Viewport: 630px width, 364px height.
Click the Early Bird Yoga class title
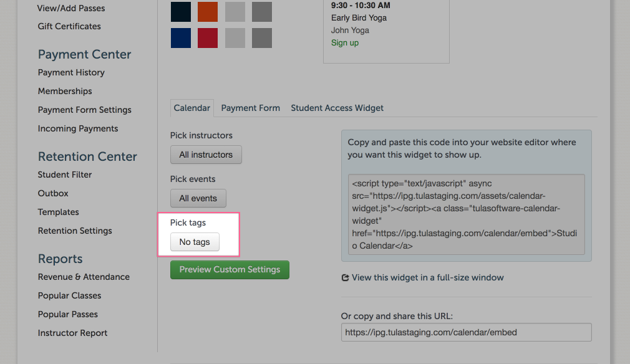point(359,17)
